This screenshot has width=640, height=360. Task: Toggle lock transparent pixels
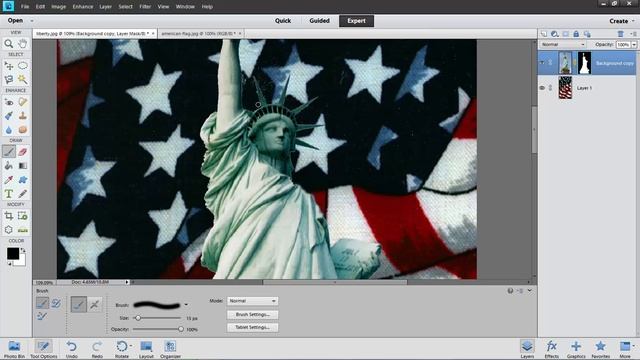(x=587, y=34)
